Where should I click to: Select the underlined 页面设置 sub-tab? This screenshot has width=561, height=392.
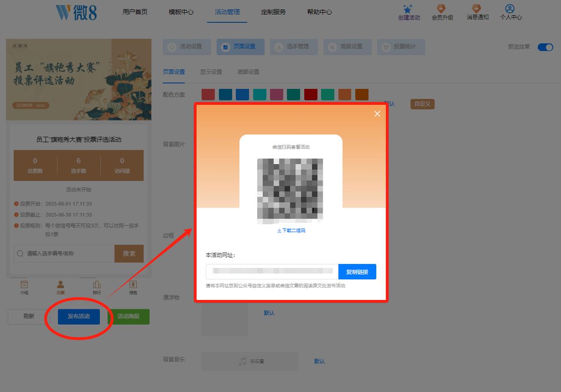point(174,72)
